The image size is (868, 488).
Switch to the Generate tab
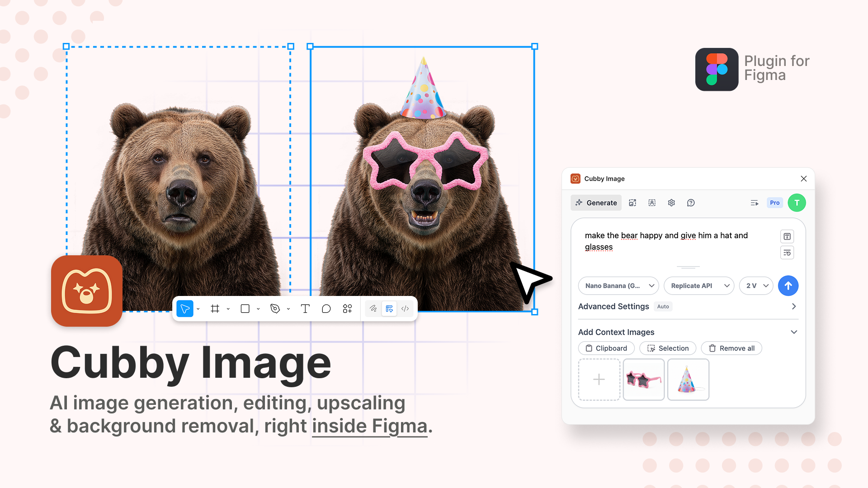tap(596, 202)
